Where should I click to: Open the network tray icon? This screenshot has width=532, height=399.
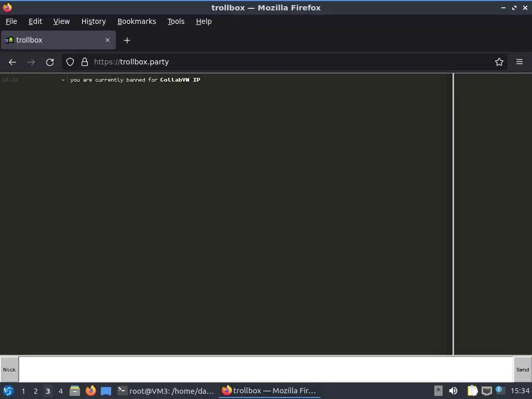486,391
